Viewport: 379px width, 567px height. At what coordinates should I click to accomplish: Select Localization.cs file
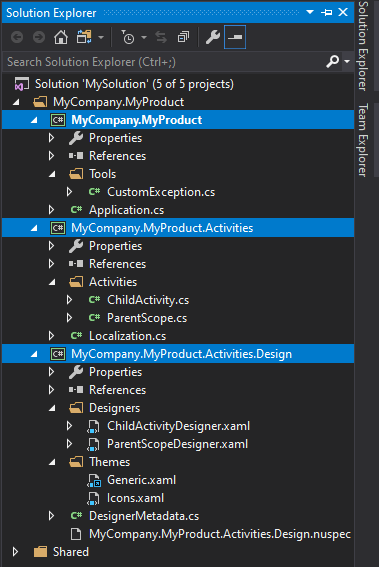pos(128,336)
